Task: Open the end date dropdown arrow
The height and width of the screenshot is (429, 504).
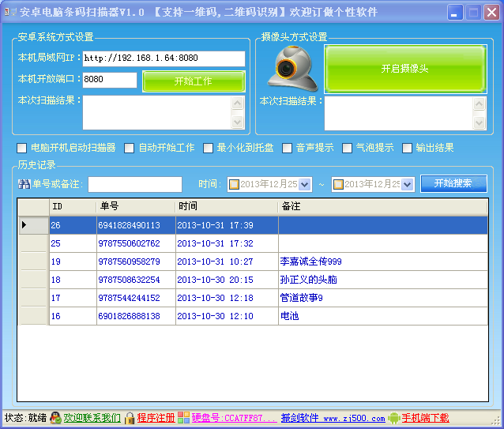Action: 408,184
